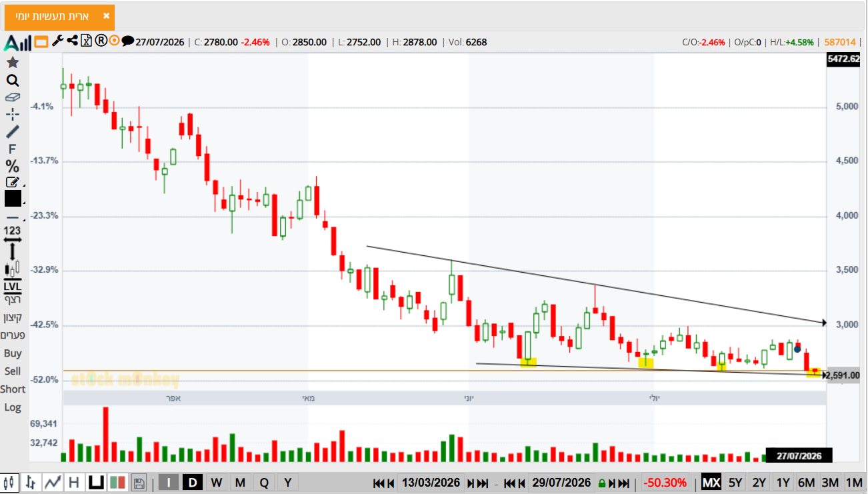
Task: Click the candle-with-arrow sidebar tool
Action: tap(13, 269)
